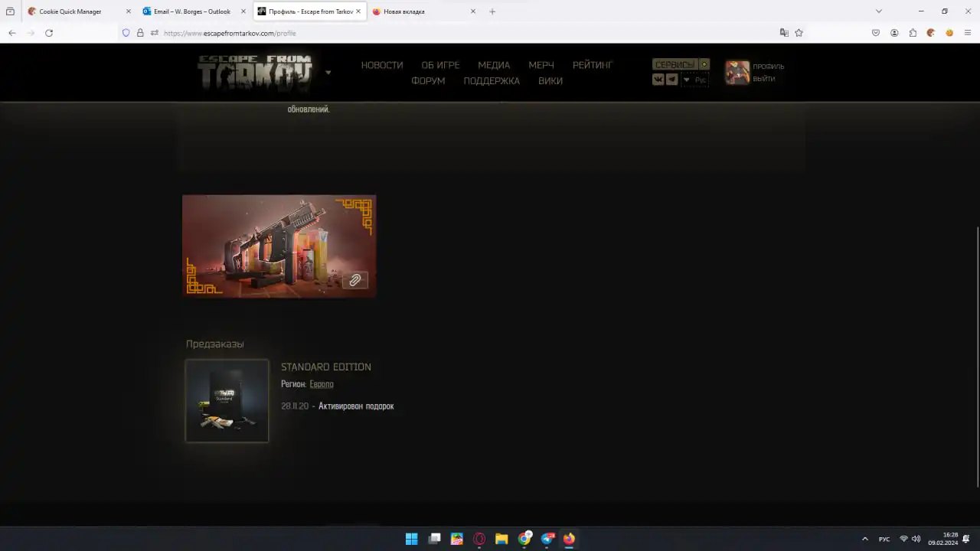The height and width of the screenshot is (551, 980).
Task: Open the Рус language dropdown
Action: pos(695,80)
